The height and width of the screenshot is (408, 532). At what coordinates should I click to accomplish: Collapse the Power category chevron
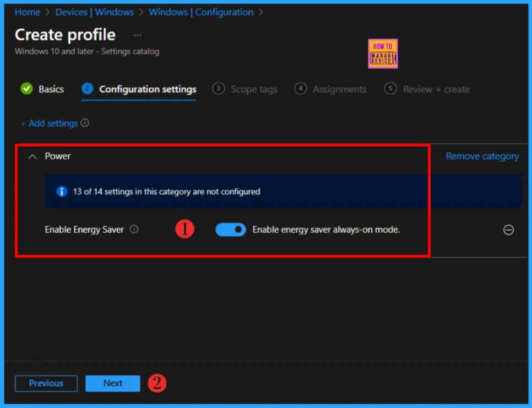(x=32, y=156)
